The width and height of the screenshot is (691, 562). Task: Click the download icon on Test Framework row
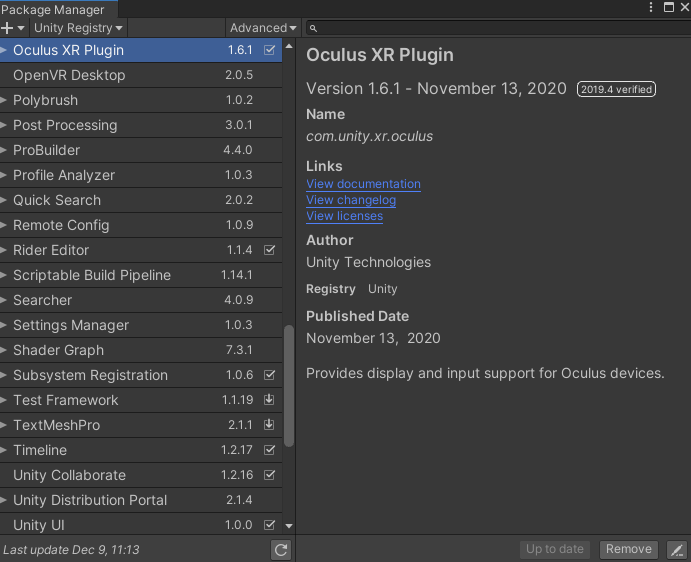[x=269, y=400]
